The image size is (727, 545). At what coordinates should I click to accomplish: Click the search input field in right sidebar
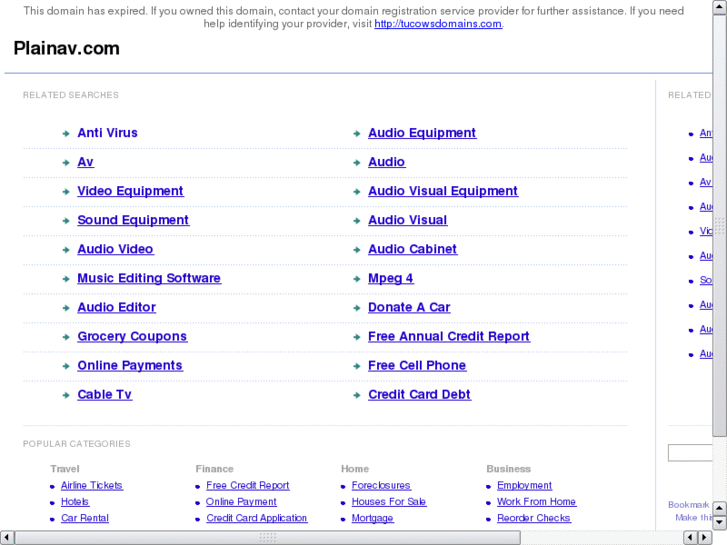690,453
